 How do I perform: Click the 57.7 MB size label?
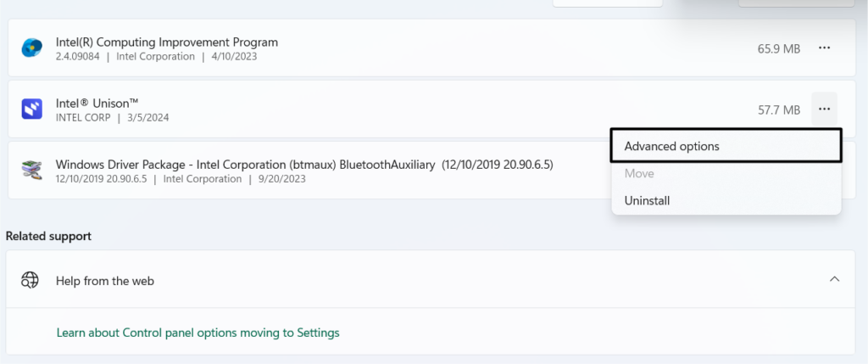tap(778, 109)
